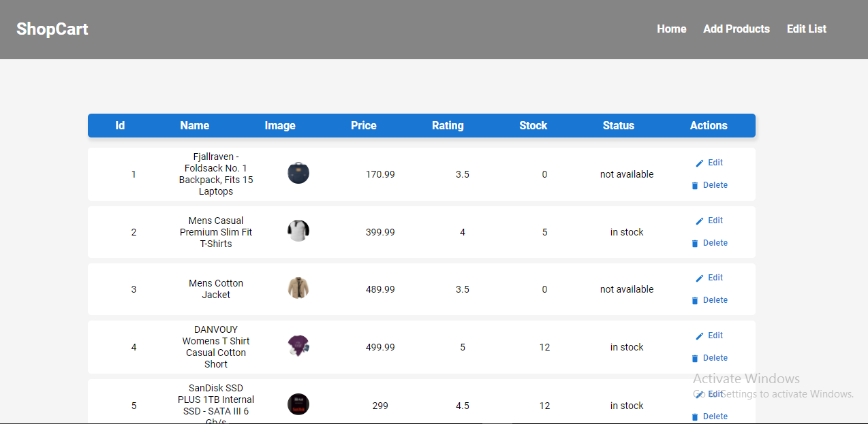The height and width of the screenshot is (424, 868).
Task: Click the pencil Edit icon for Fjallraven backpack
Action: [700, 163]
